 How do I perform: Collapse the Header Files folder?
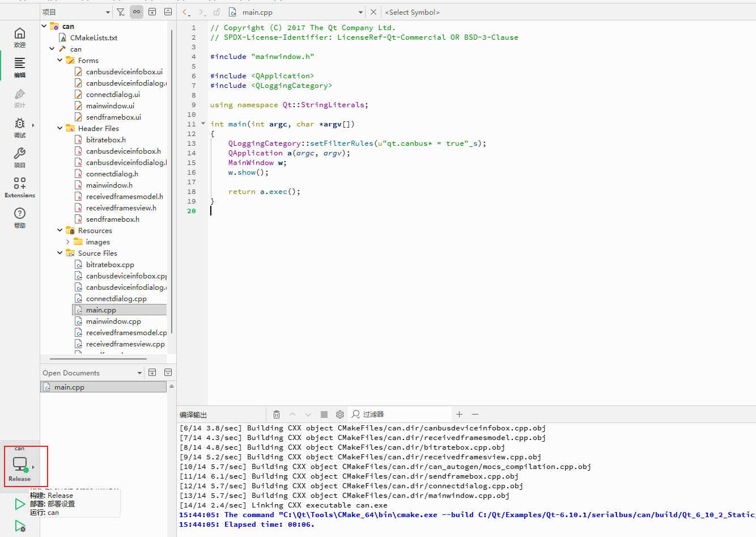click(60, 128)
